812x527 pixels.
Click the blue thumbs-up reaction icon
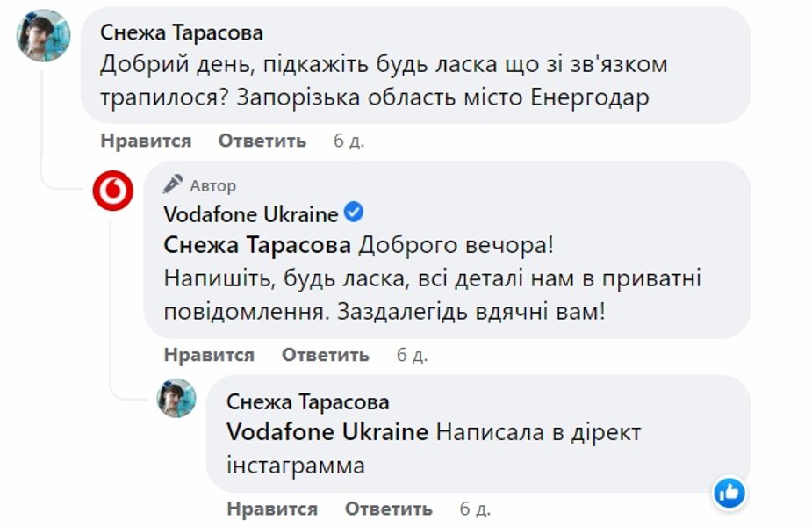point(729,493)
